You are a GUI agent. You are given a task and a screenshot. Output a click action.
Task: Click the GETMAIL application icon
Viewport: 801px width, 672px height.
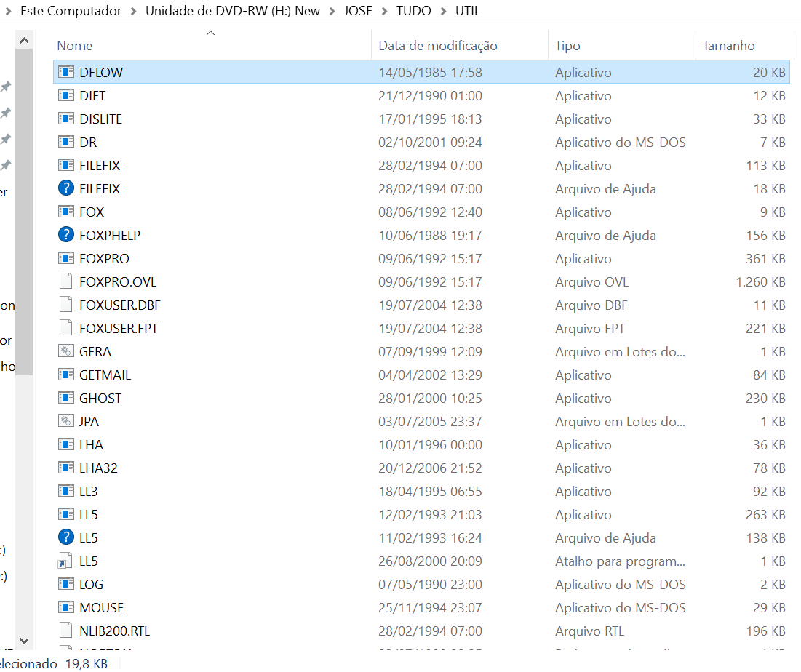click(66, 375)
